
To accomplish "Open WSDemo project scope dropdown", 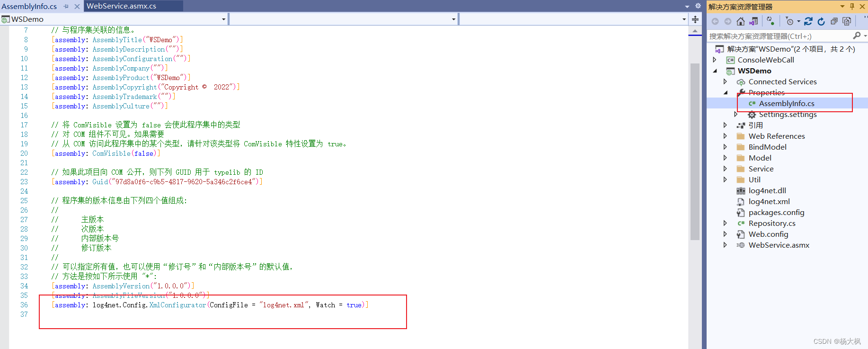I will coord(224,19).
